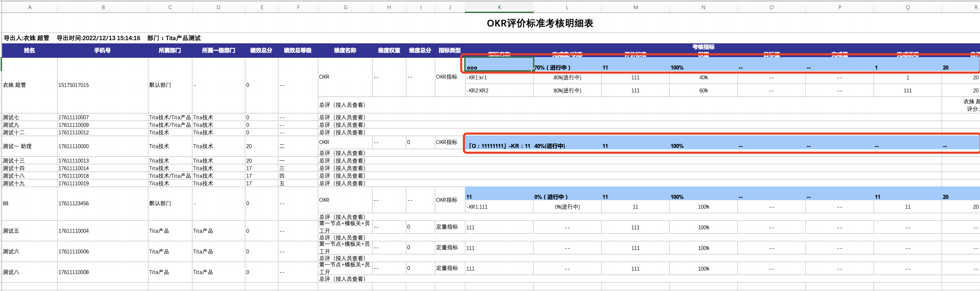The width and height of the screenshot is (980, 291).
Task: Click Tita技术/Tita产品 in 测试七 row
Action: (170, 117)
